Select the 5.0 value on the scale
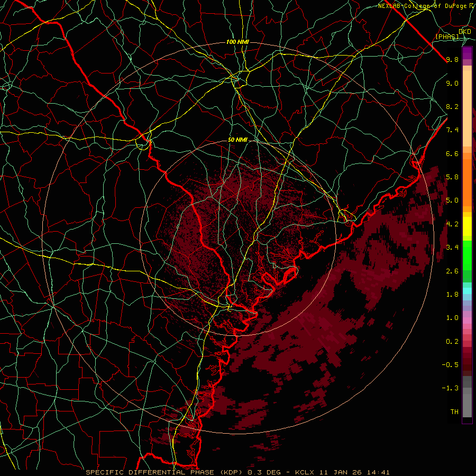 click(x=452, y=200)
